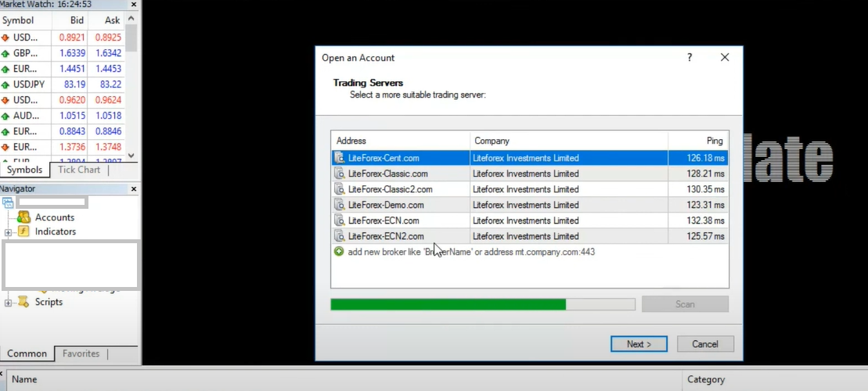Expand the Scripts tree node
Viewport: 868px width, 391px height.
[x=8, y=303]
